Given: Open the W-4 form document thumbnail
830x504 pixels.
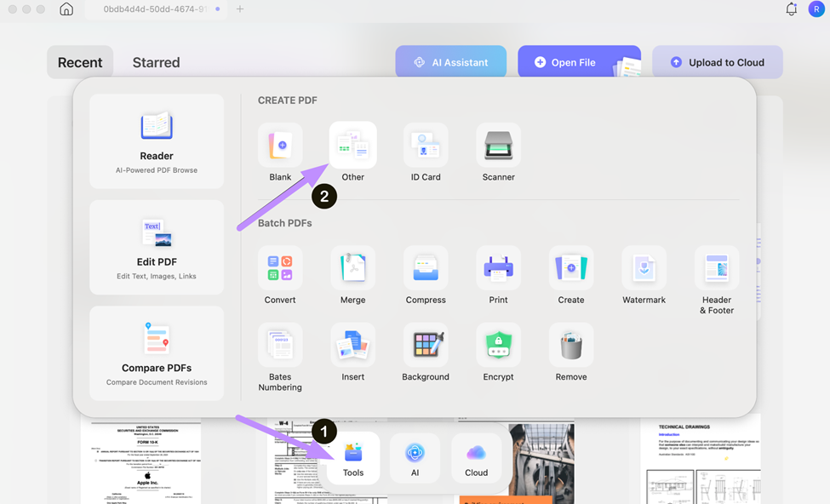Looking at the screenshot, I should click(295, 461).
